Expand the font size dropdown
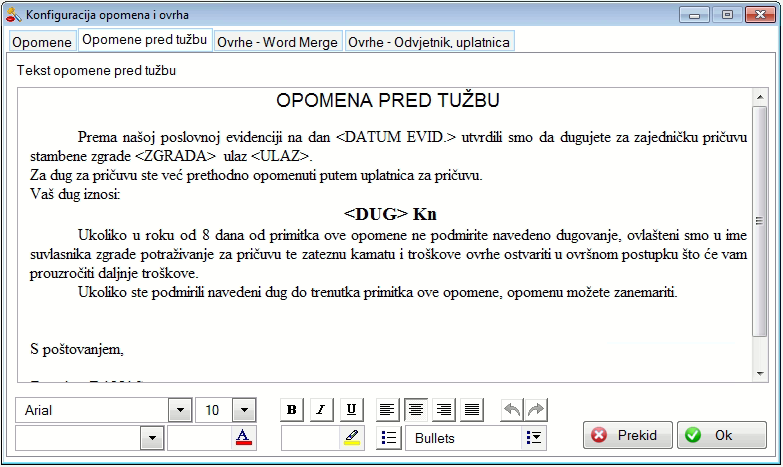This screenshot has height=467, width=783. [x=244, y=410]
